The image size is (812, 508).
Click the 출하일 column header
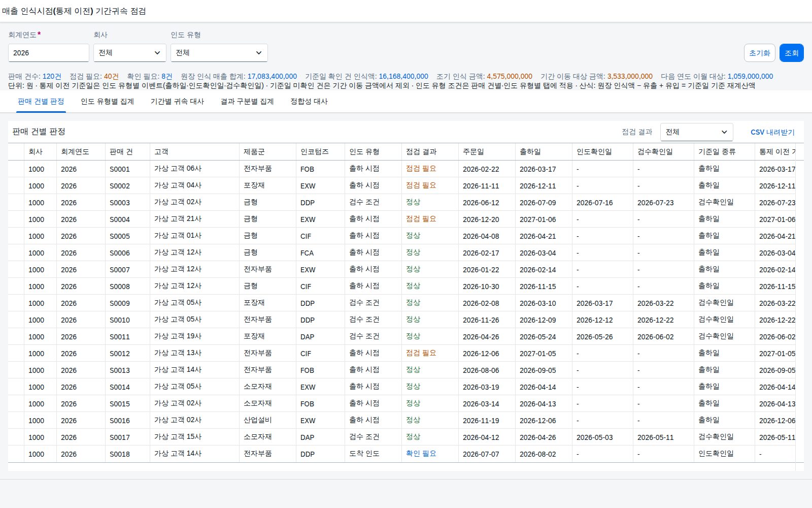pos(544,152)
